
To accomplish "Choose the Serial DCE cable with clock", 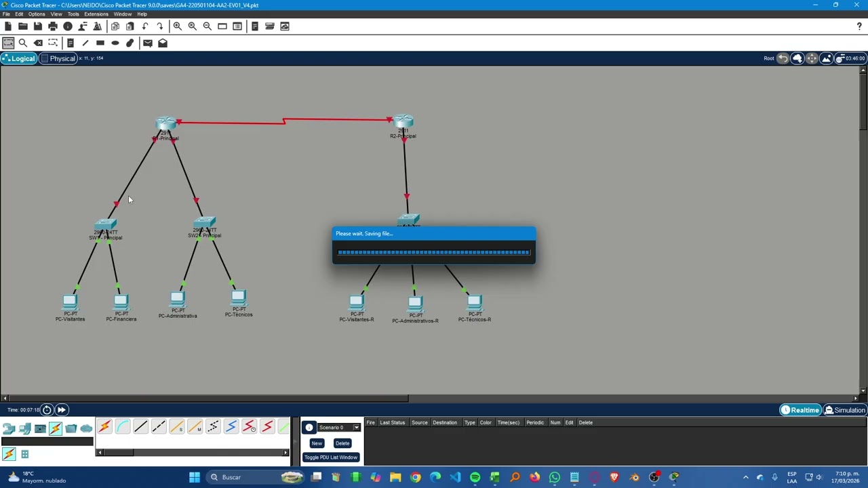I will pos(250,426).
